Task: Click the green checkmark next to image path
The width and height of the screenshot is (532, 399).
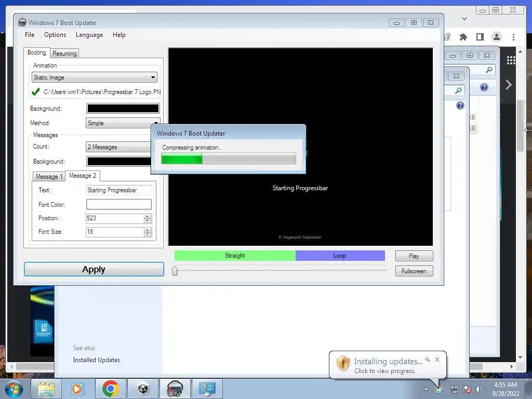Action: pos(36,91)
